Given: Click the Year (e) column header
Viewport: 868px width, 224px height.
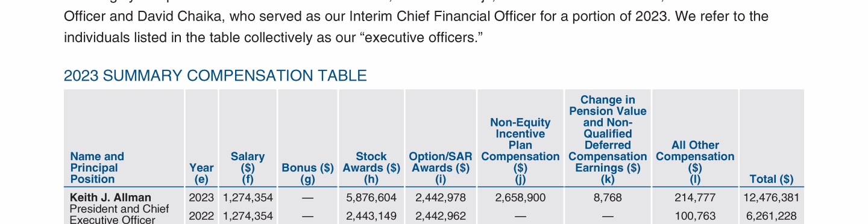Looking at the screenshot, I should pos(201,173).
